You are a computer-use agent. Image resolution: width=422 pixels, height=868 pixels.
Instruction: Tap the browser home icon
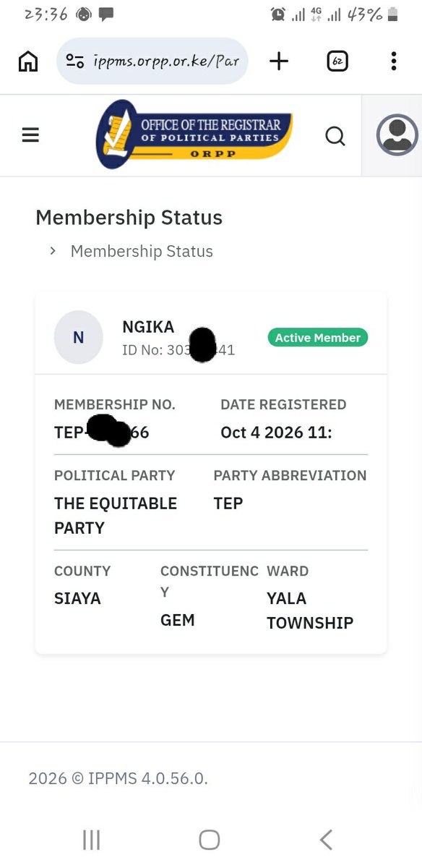[27, 61]
